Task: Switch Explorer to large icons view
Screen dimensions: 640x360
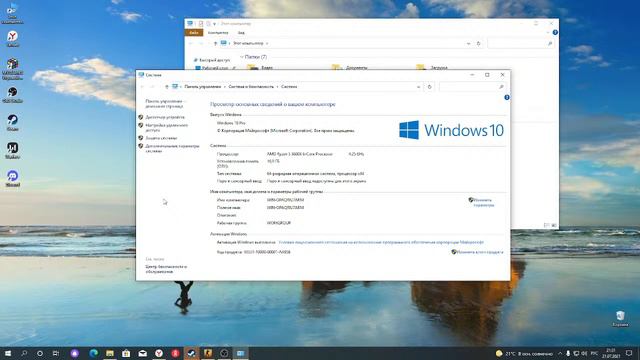Action: point(554,225)
